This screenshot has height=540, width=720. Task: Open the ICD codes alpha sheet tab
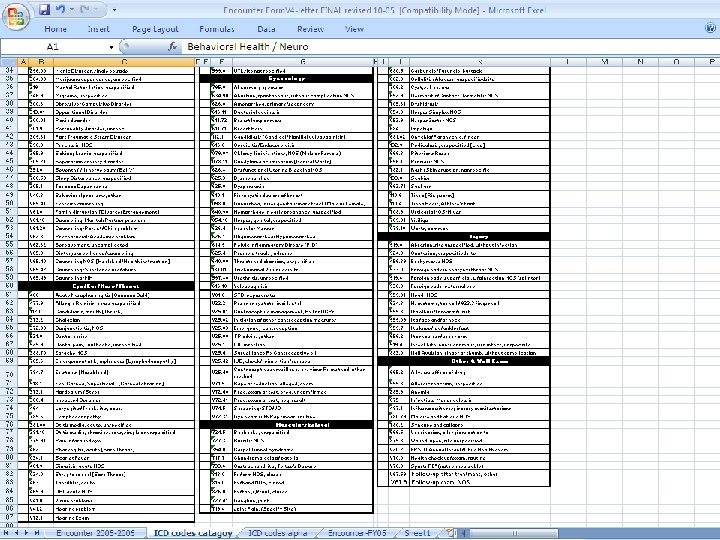click(x=278, y=533)
